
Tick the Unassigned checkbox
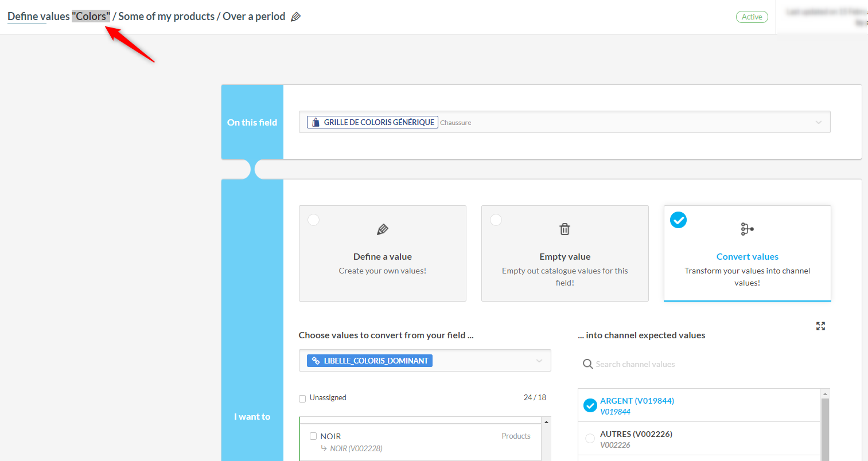[302, 399]
